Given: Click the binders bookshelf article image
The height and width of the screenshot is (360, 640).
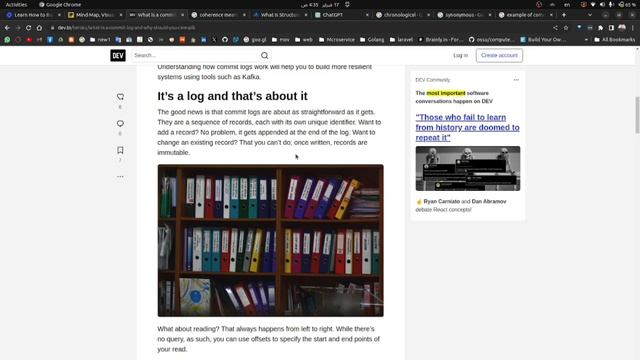Looking at the screenshot, I should 271,240.
